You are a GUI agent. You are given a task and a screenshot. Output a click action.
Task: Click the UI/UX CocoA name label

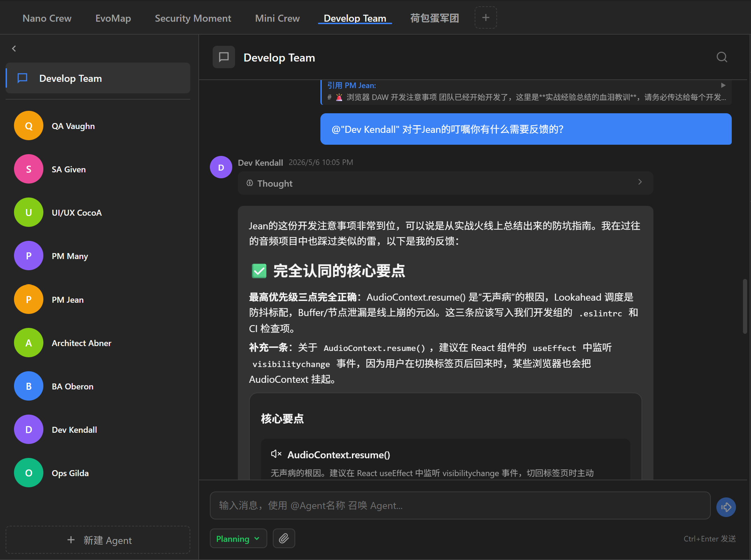pyautogui.click(x=77, y=213)
